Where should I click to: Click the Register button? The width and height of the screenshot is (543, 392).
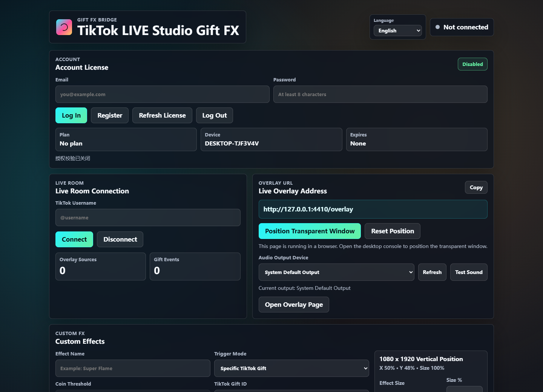coord(110,115)
